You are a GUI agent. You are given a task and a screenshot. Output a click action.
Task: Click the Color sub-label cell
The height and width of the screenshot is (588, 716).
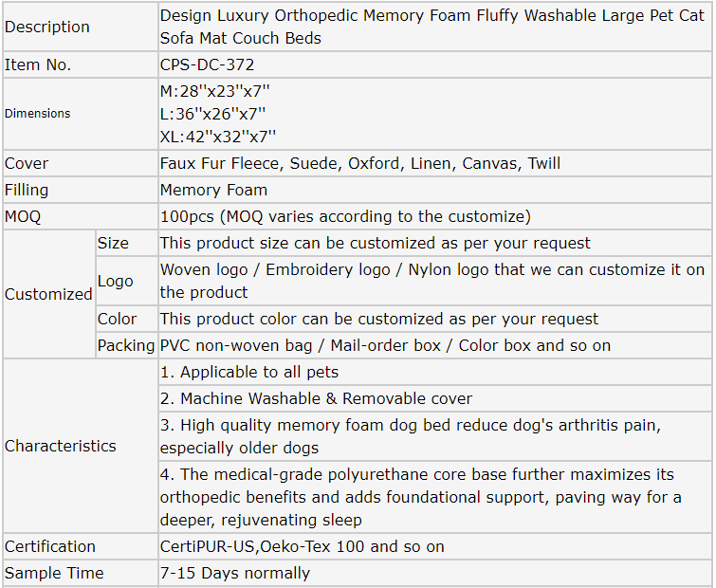117,319
